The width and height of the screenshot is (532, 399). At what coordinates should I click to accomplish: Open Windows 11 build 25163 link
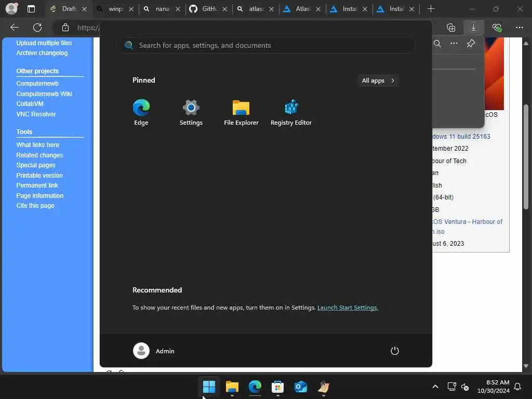coord(461,137)
